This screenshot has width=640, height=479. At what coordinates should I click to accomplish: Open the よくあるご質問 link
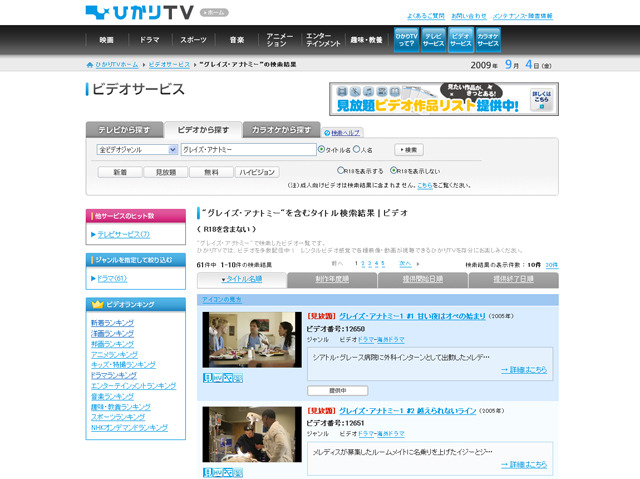[x=426, y=16]
